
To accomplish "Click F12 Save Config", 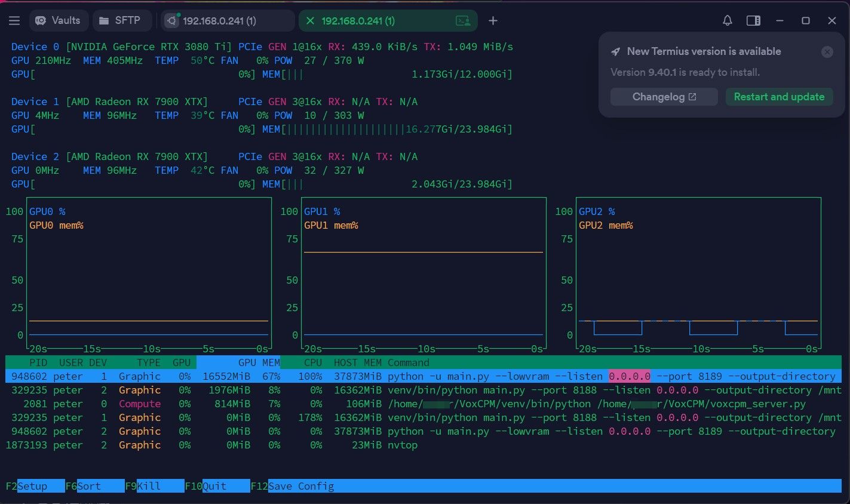I will click(x=292, y=486).
